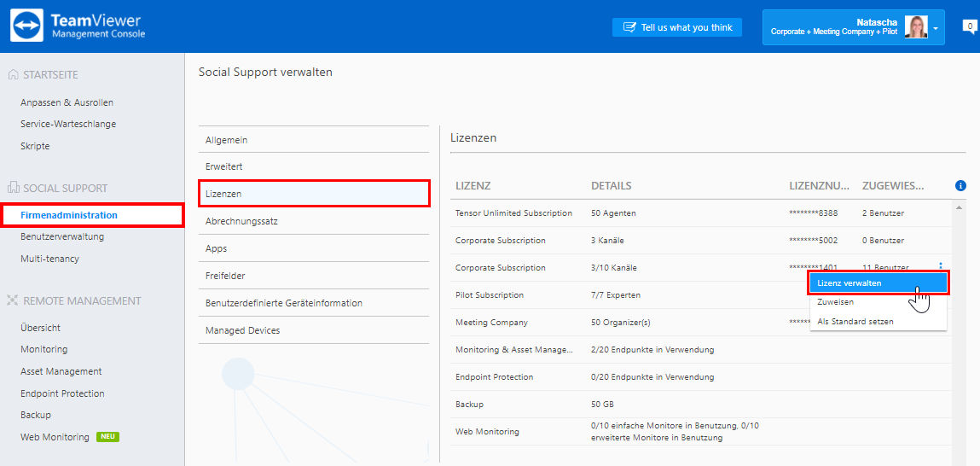This screenshot has width=980, height=466.
Task: Click the Tell us what you think button
Action: click(677, 27)
